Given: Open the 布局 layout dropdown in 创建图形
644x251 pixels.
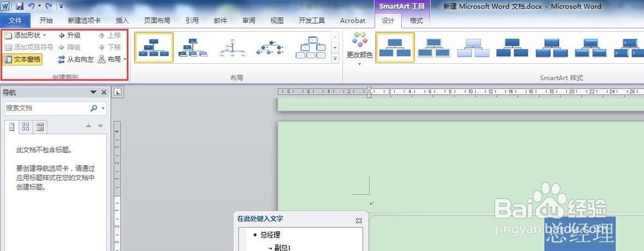Looking at the screenshot, I should pyautogui.click(x=112, y=59).
